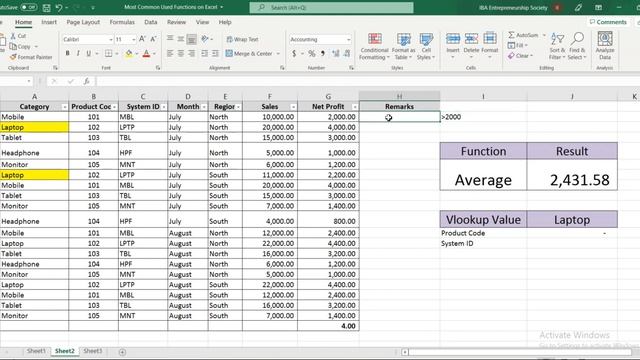Open the System ID filter dropdown
640x360 pixels.
click(164, 107)
